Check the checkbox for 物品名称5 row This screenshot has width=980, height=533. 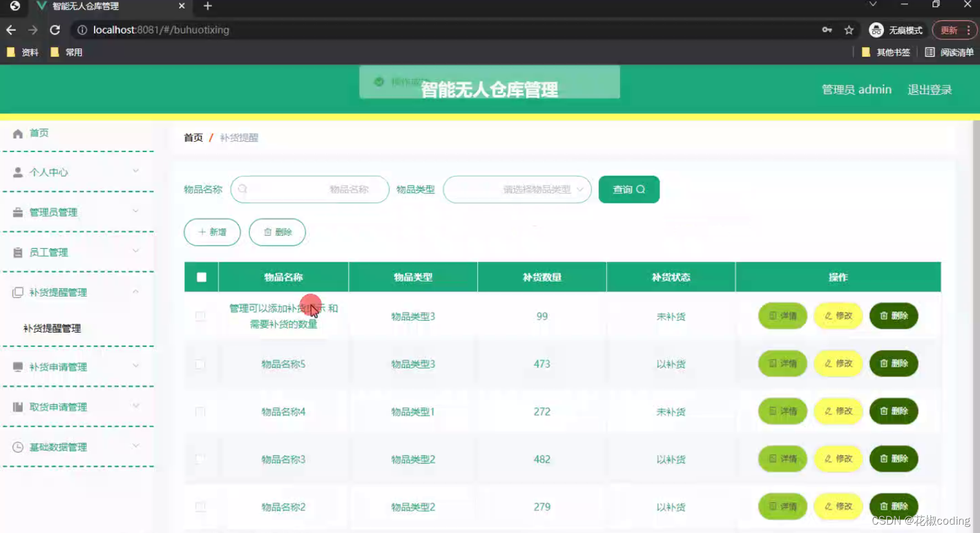[200, 363]
